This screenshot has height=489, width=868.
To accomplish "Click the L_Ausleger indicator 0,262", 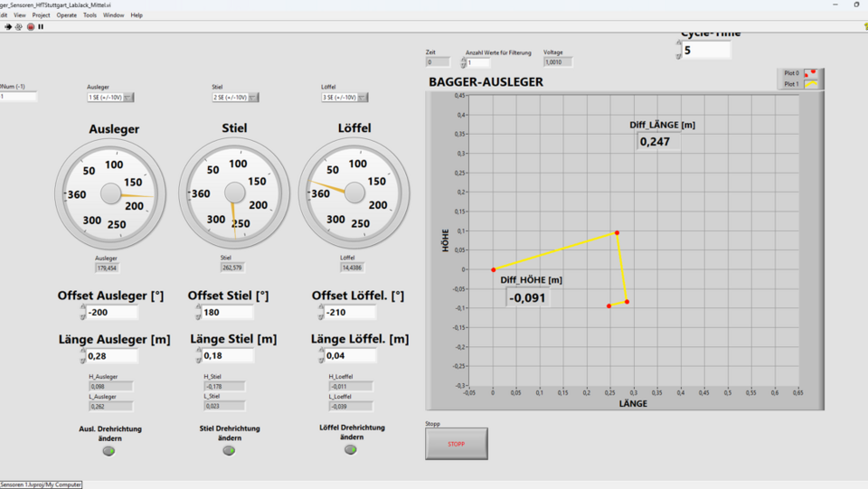I will tap(110, 406).
